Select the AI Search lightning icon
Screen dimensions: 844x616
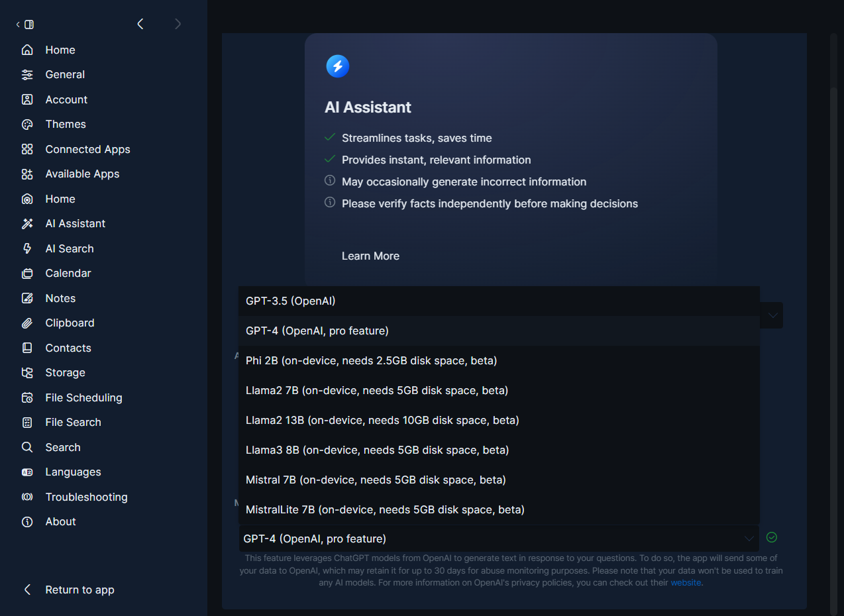[26, 248]
